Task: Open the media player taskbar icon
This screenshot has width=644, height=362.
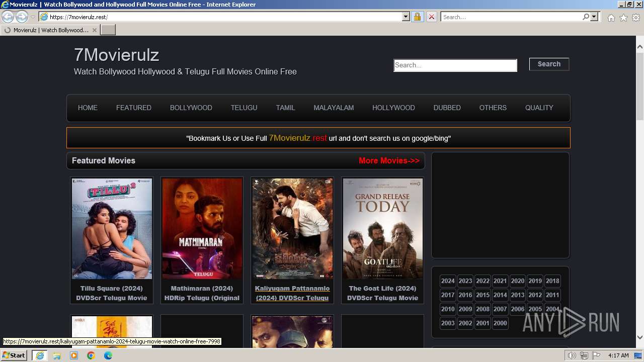Action: click(74, 355)
